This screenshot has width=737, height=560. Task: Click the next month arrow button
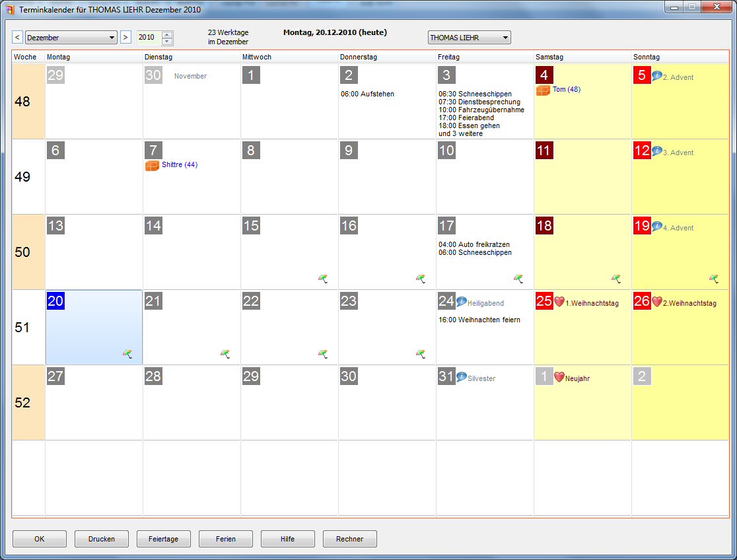coord(125,37)
